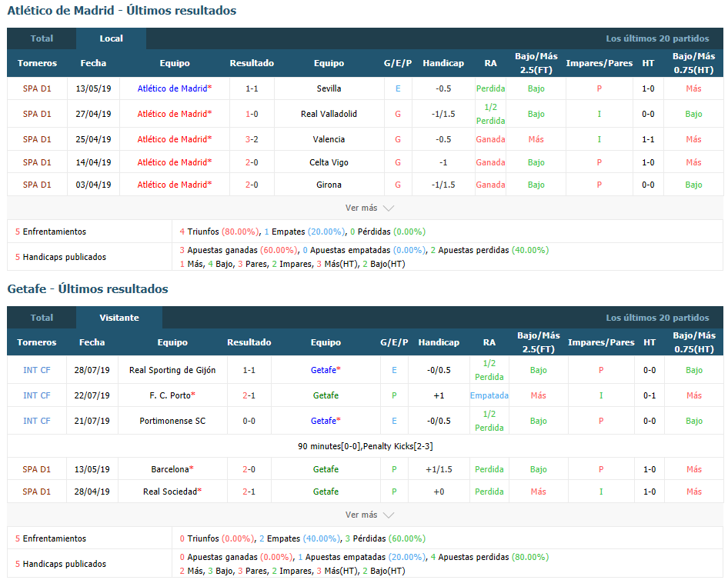The image size is (728, 580).
Task: Click the Impares/Pares header in Getafe table
Action: 601,342
